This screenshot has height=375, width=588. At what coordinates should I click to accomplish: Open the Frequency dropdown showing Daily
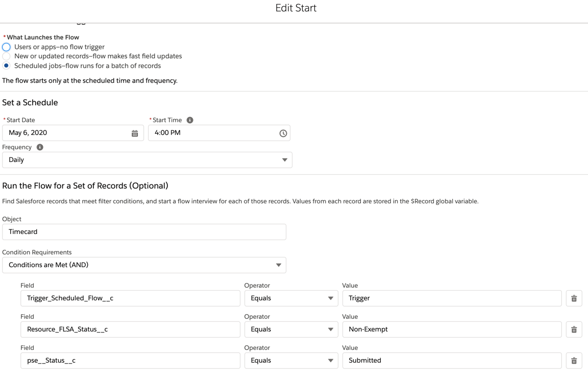[147, 160]
